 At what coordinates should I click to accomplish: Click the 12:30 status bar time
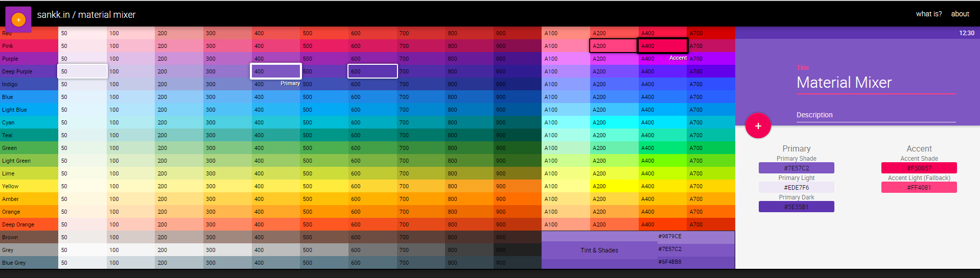tap(966, 33)
